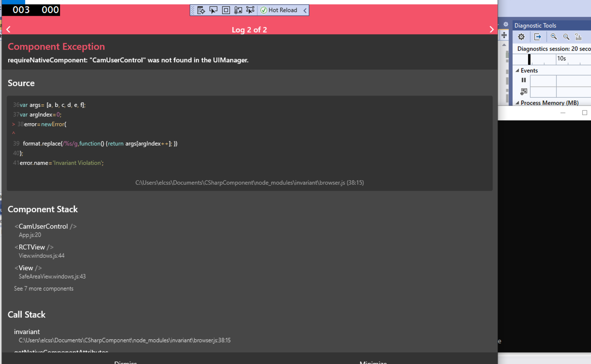The width and height of the screenshot is (591, 364).
Task: Click the requireNativeComponent error message
Action: [x=128, y=60]
